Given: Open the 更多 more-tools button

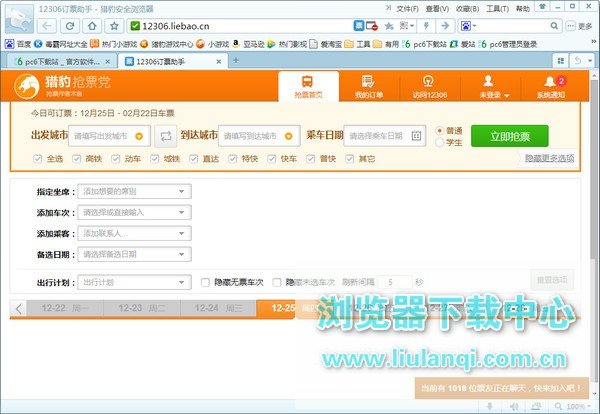Looking at the screenshot, I should tap(580, 26).
